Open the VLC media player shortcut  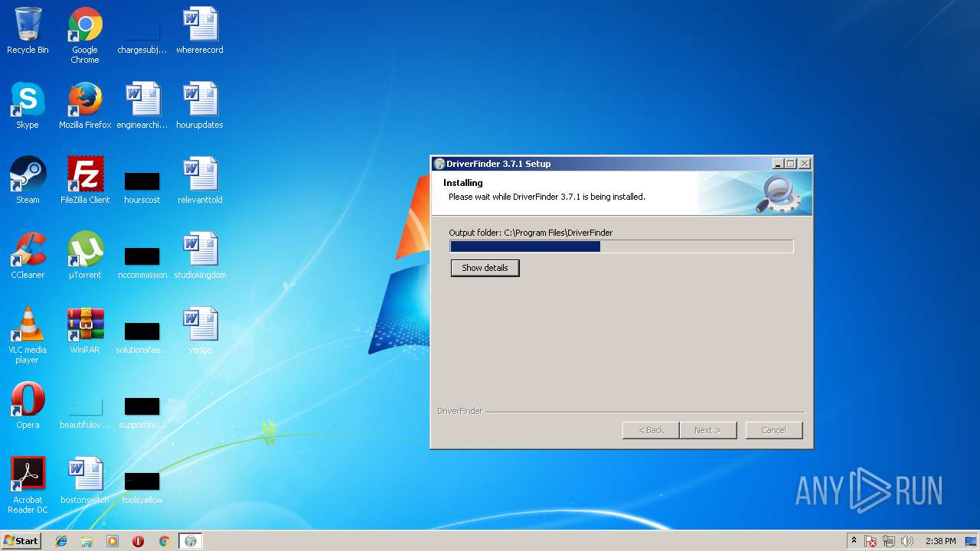28,336
